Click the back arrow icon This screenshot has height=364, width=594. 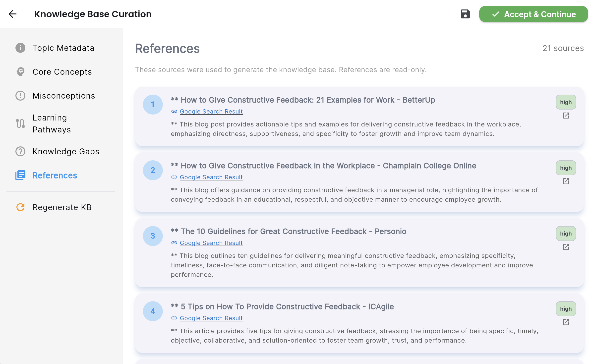(12, 14)
